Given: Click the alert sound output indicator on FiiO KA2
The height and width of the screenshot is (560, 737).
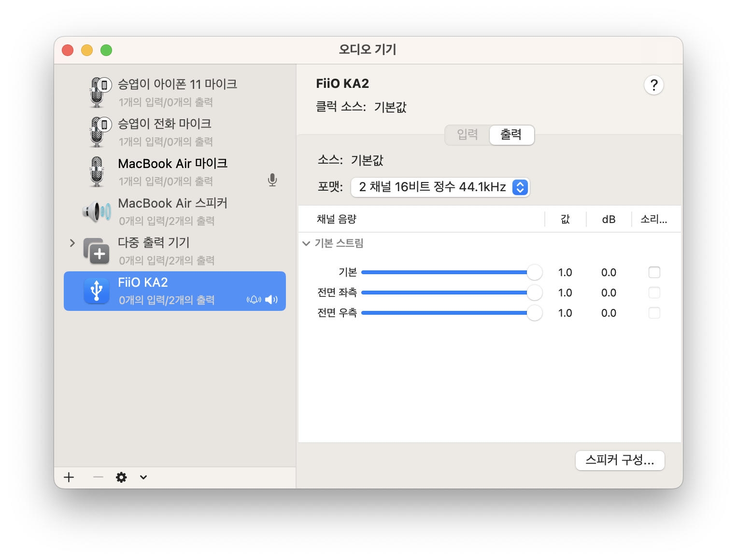Looking at the screenshot, I should (254, 300).
